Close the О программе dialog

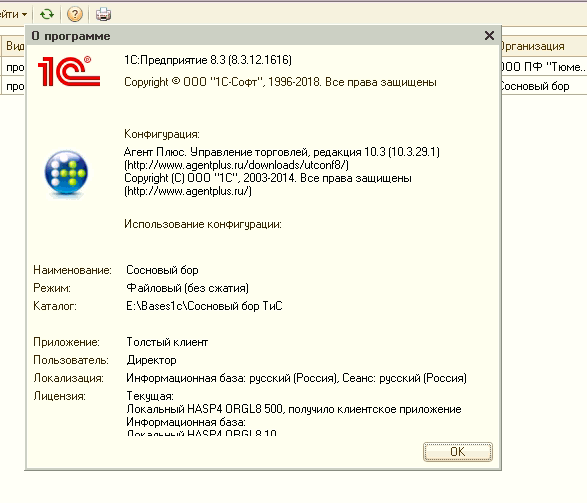[x=489, y=36]
